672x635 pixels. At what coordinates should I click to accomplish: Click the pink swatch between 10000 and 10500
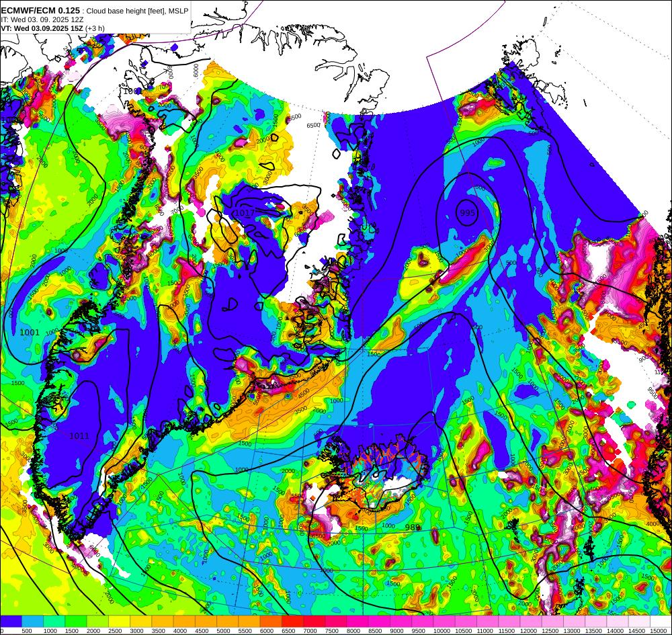point(444,622)
